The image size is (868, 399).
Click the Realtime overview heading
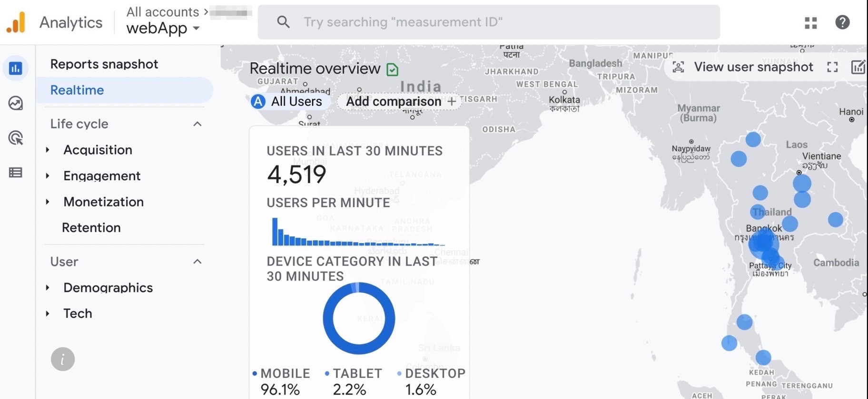pos(315,68)
